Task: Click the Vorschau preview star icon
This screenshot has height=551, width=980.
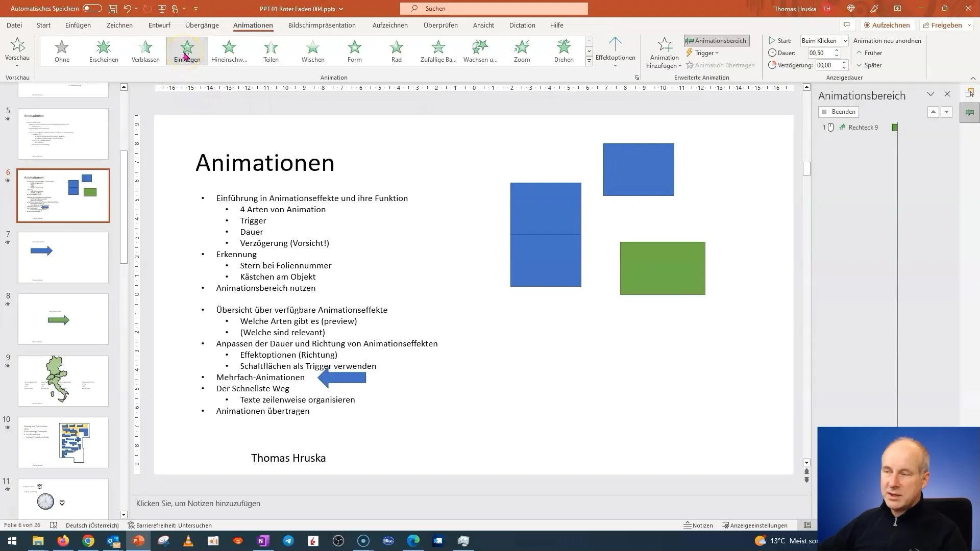Action: 17,45
